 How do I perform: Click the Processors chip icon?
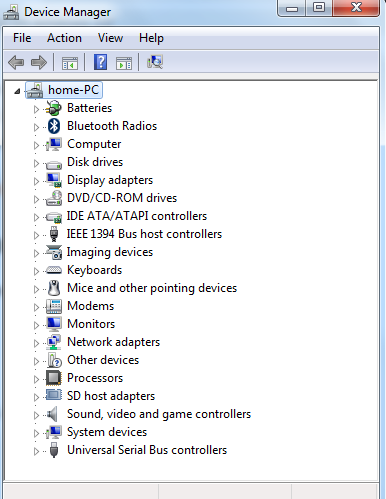tap(54, 378)
